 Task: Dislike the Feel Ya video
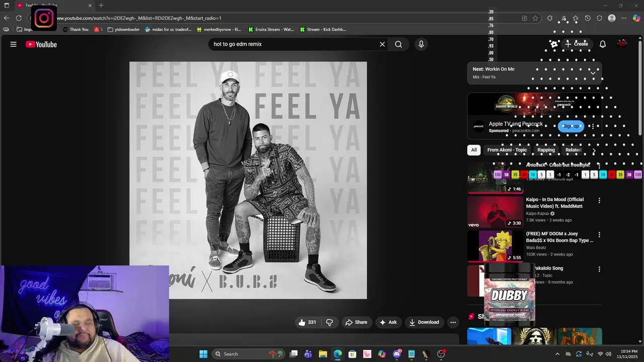point(330,322)
